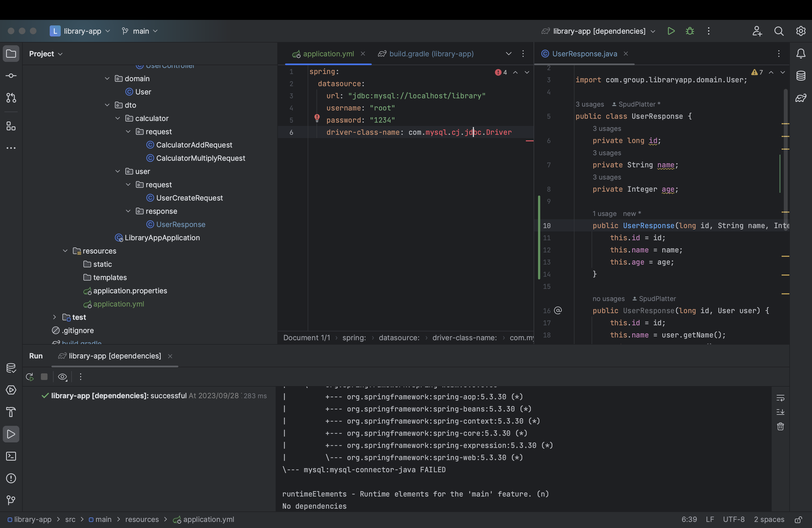Open the Build hammer tool window icon
This screenshot has width=812, height=528.
pos(11,412)
